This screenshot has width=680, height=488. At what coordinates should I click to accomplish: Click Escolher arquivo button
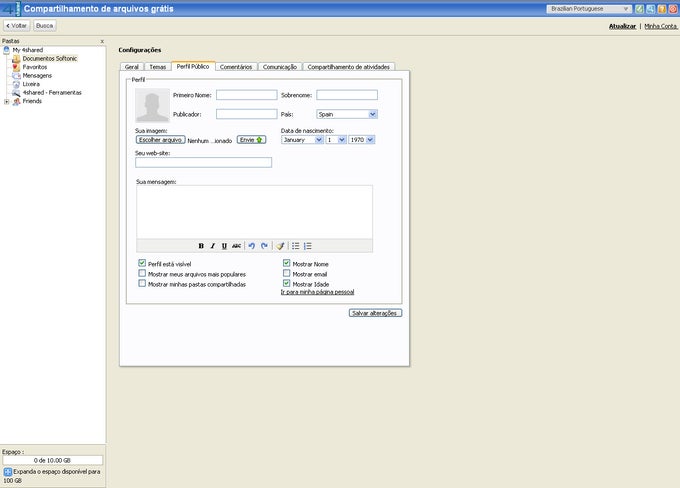[160, 140]
